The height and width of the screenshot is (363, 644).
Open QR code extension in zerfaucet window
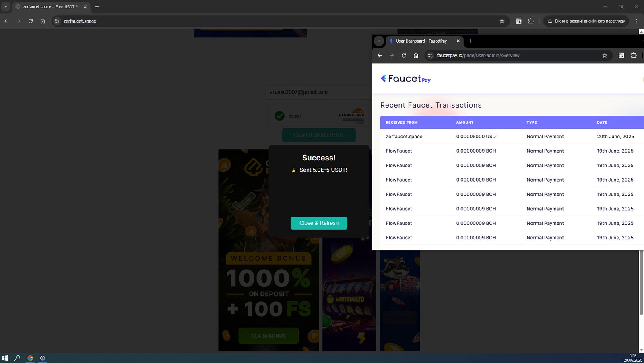click(x=518, y=21)
